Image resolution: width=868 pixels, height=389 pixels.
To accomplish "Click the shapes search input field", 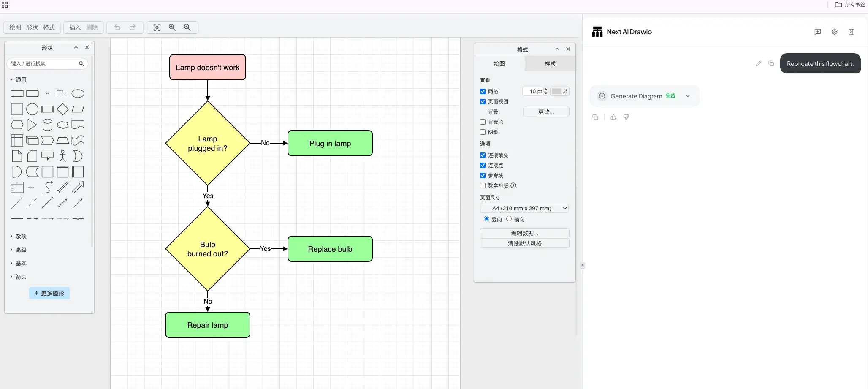I will pos(44,64).
